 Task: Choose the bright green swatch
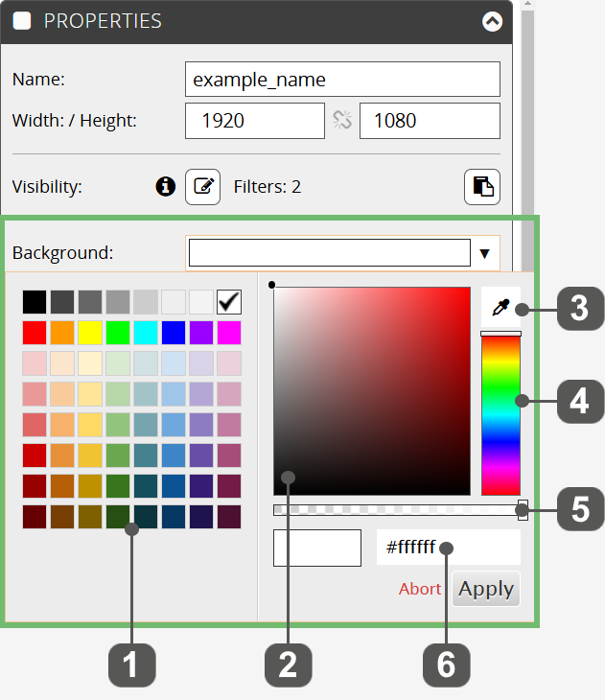tap(118, 333)
